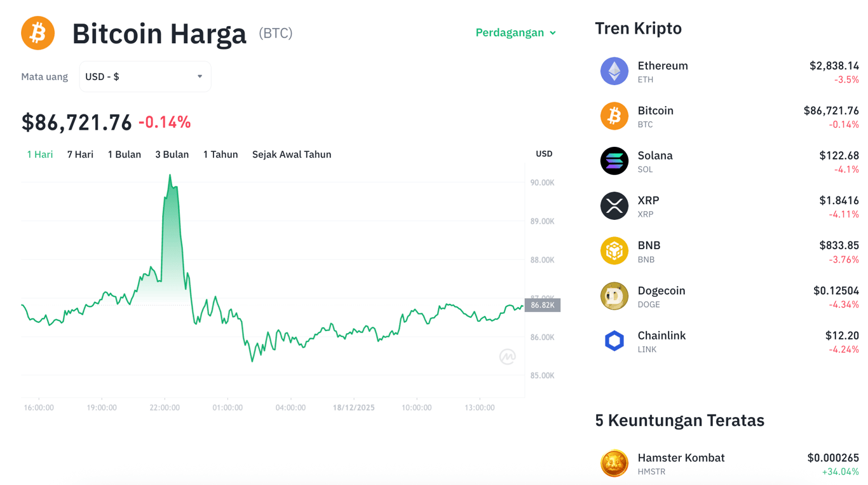
Task: Click the Bitcoin logo beside the page title
Action: click(38, 32)
